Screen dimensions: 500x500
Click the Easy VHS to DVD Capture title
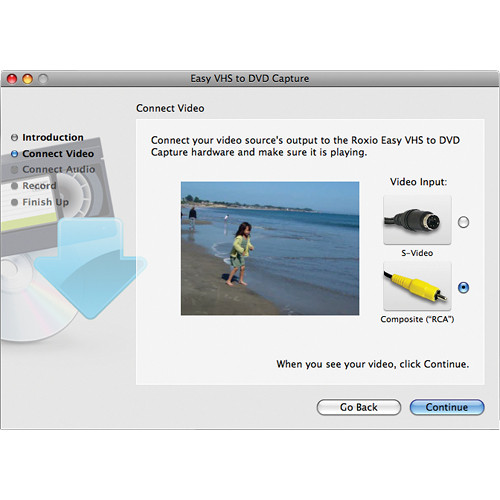point(250,78)
